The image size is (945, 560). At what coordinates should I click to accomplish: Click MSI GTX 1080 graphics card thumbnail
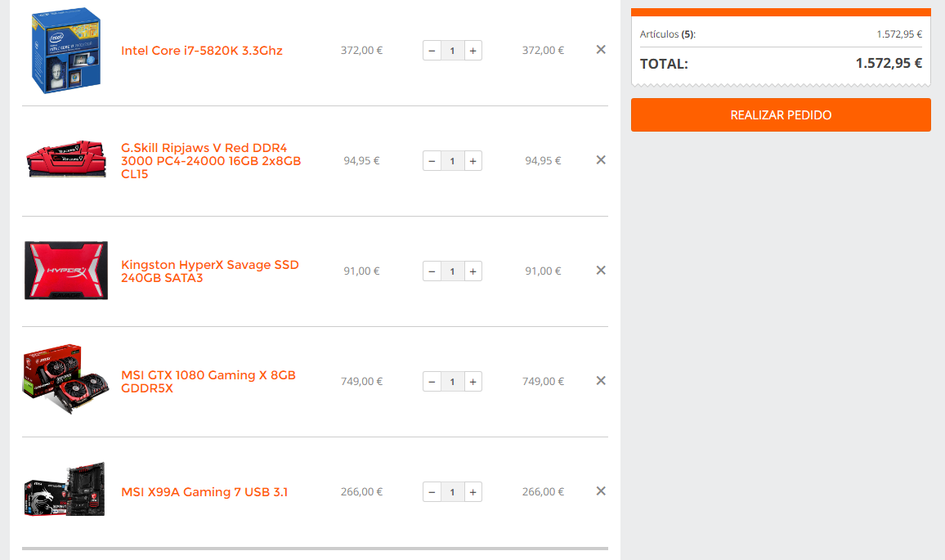pos(65,379)
